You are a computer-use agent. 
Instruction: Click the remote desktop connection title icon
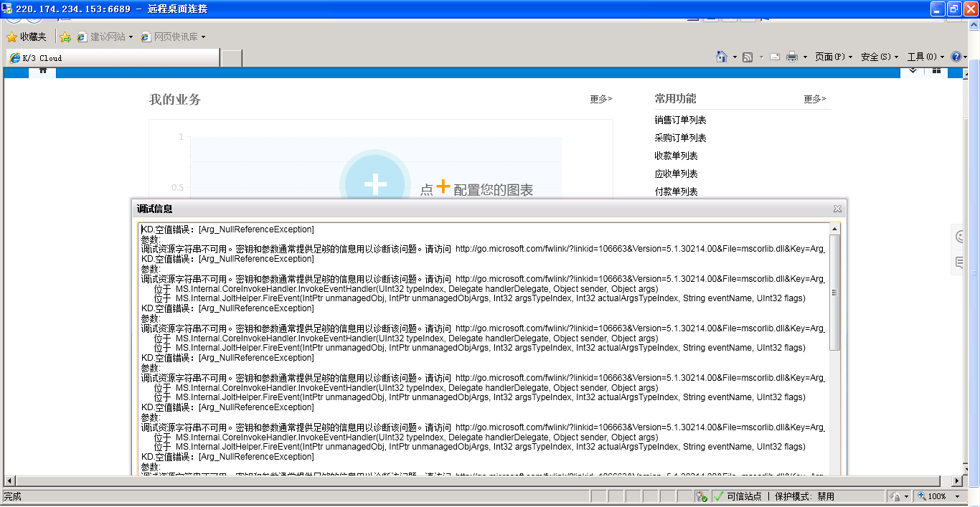point(6,9)
